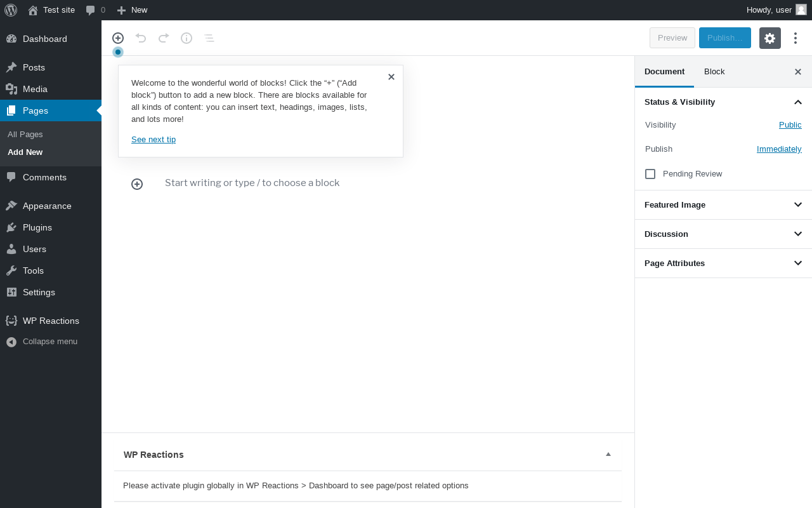Click the Test site home icon

pyautogui.click(x=33, y=10)
